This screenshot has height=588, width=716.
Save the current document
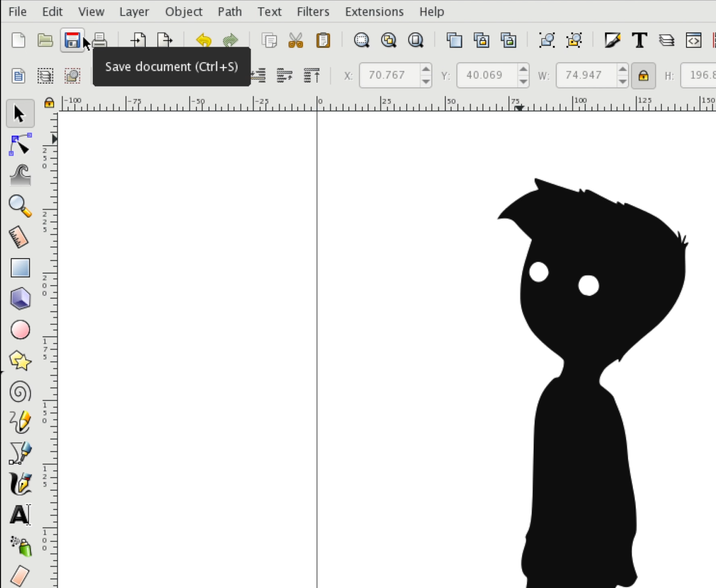tap(72, 40)
